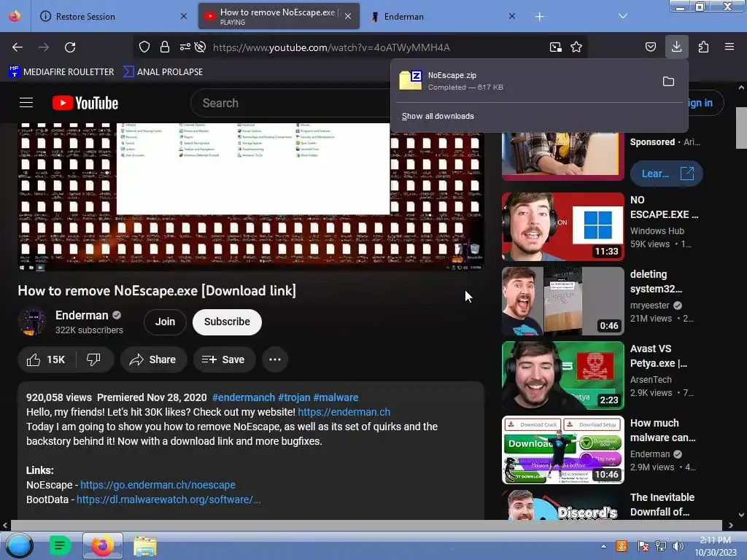The height and width of the screenshot is (560, 747).
Task: Click the #malware hashtag
Action: pyautogui.click(x=336, y=397)
